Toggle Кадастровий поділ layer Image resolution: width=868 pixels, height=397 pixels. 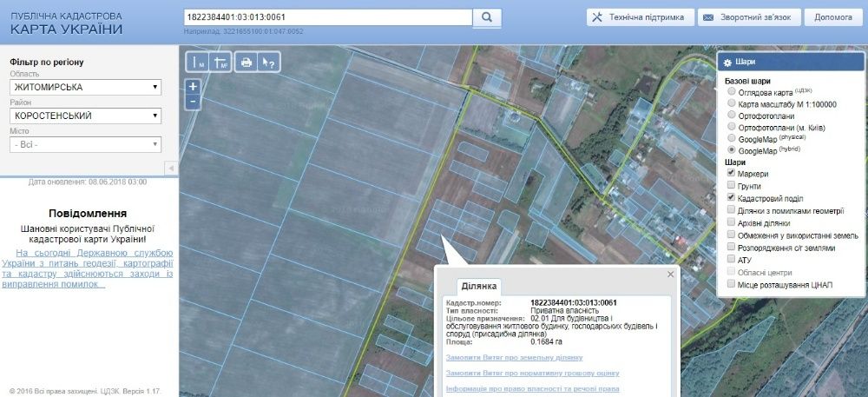click(x=731, y=198)
